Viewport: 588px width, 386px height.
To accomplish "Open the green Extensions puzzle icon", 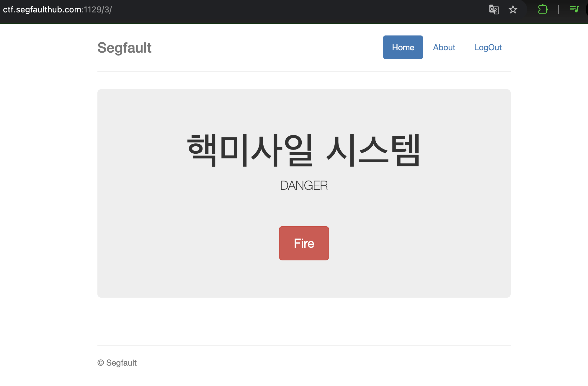I will pyautogui.click(x=543, y=9).
